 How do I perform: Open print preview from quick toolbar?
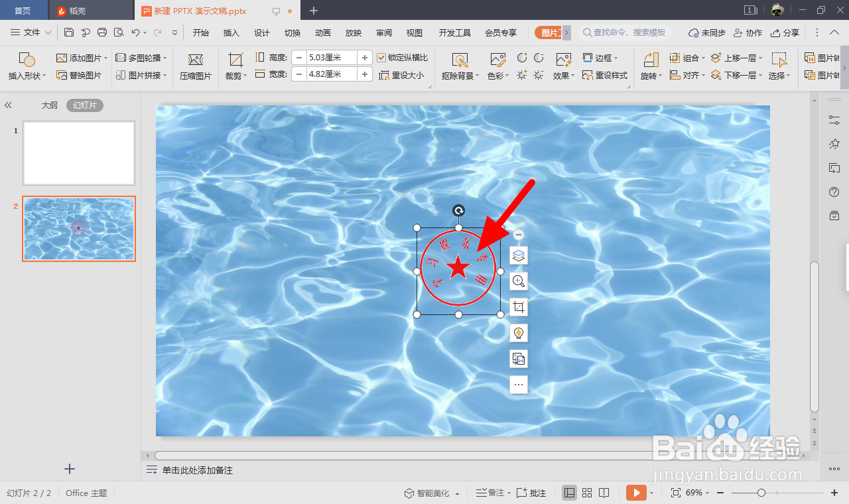click(119, 32)
